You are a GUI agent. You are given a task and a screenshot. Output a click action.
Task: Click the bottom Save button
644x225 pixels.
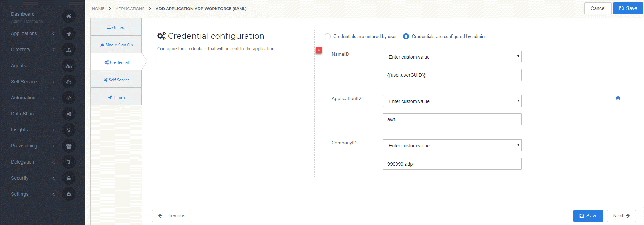pos(588,216)
